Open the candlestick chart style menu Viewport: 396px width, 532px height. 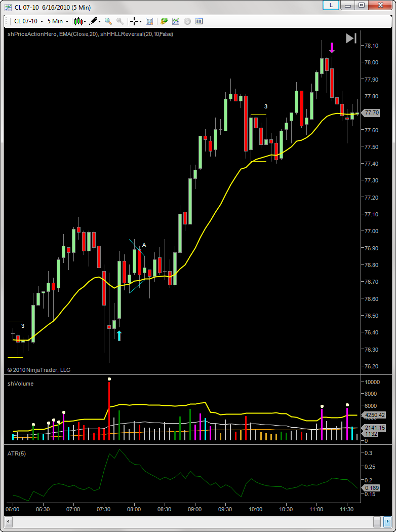coord(81,21)
